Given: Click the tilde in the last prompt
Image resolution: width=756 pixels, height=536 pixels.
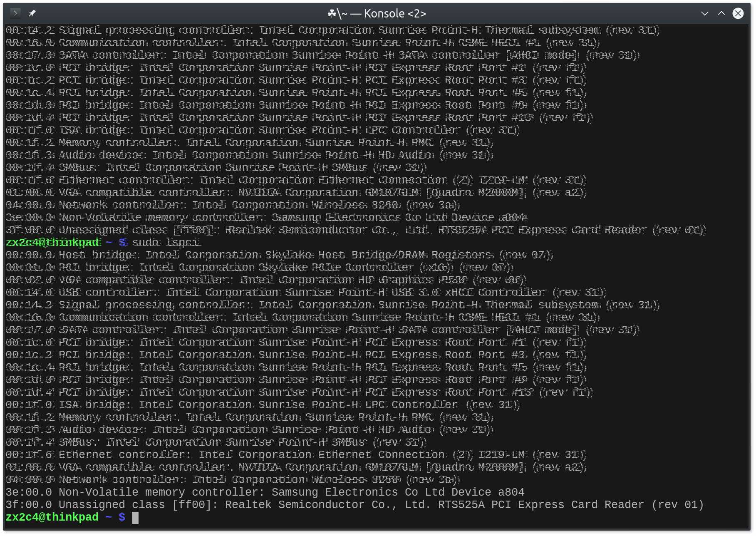Looking at the screenshot, I should [109, 517].
